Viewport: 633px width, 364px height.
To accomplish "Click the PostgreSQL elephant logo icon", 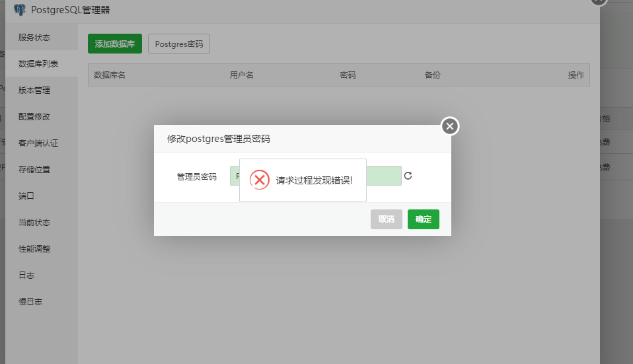I will point(19,10).
